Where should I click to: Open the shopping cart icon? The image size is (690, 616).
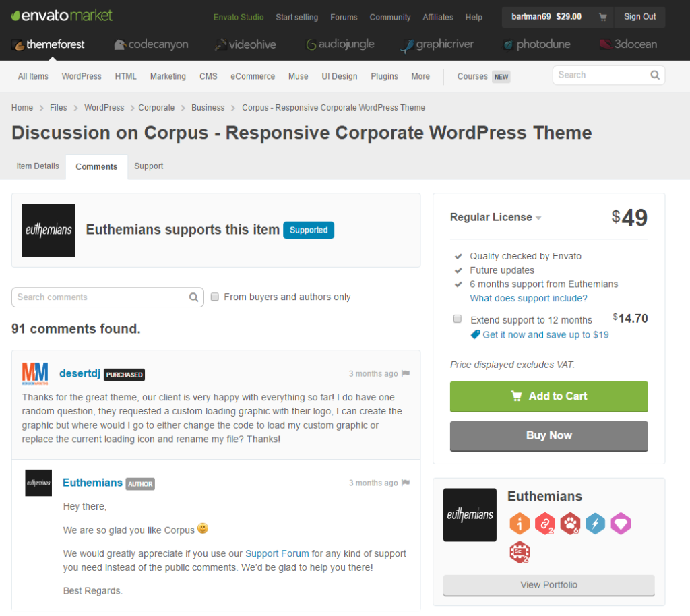[603, 17]
